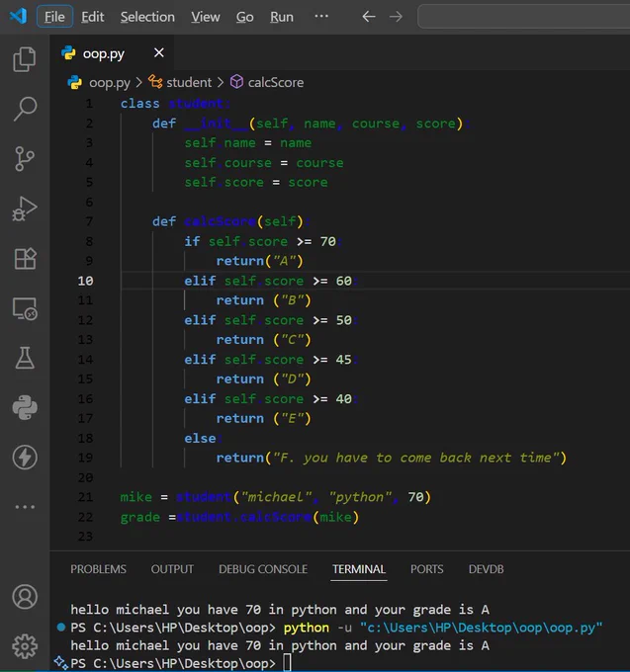
Task: Close the oop.py editor tab
Action: pos(159,52)
